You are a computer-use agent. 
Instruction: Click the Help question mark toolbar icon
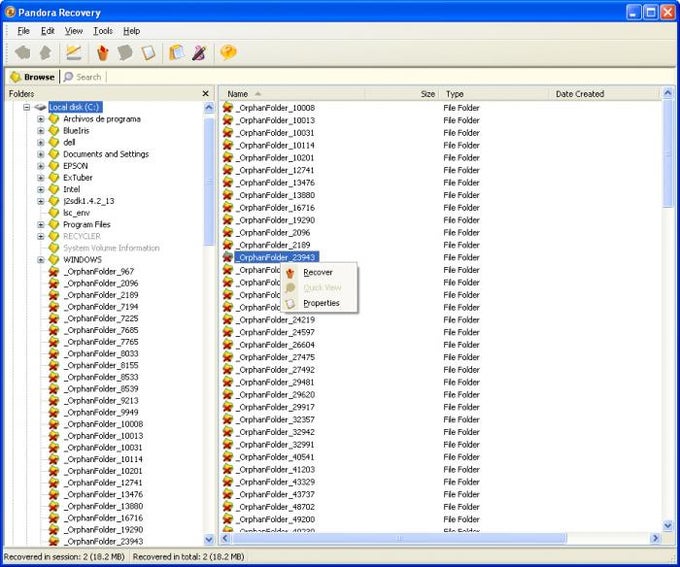pos(228,52)
